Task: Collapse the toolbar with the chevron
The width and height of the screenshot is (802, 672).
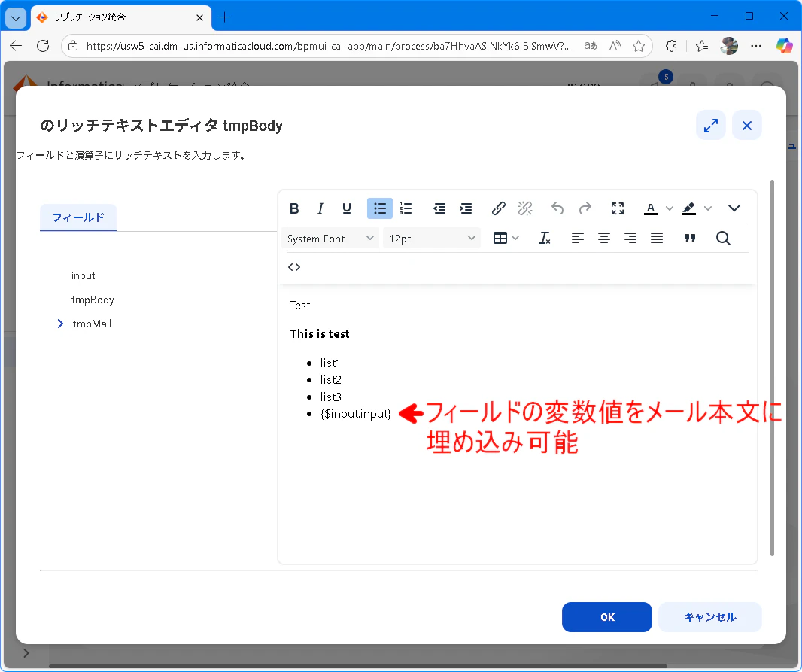Action: point(734,208)
